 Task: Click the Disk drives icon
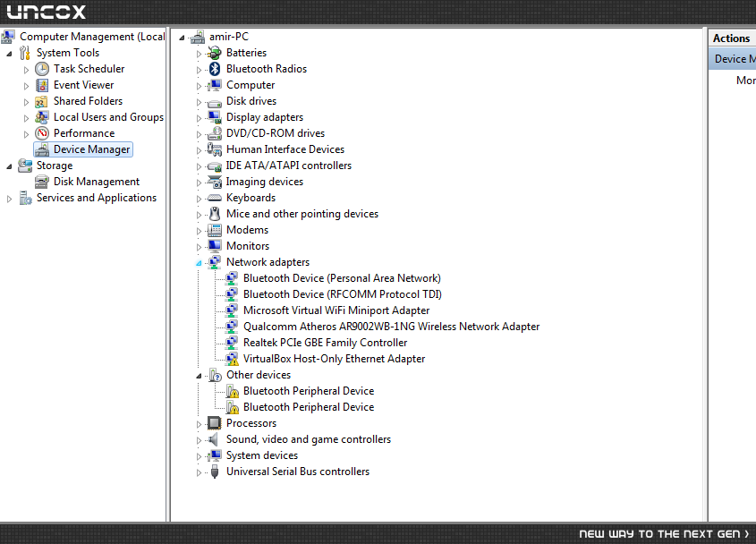click(x=215, y=102)
